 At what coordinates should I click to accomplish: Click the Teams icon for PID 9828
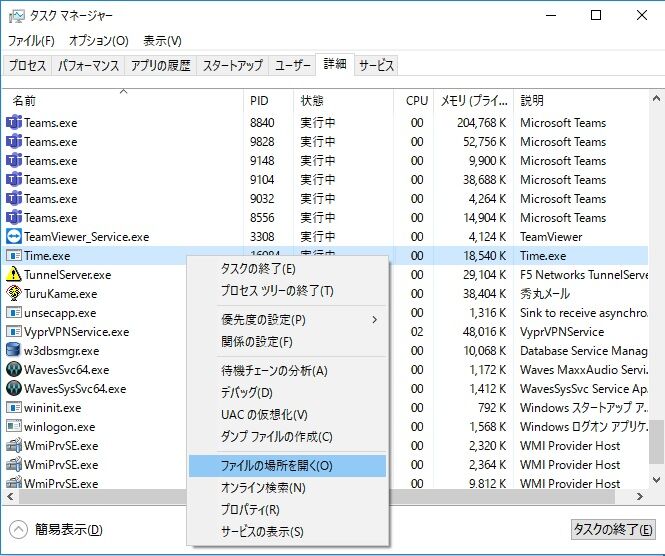point(14,142)
